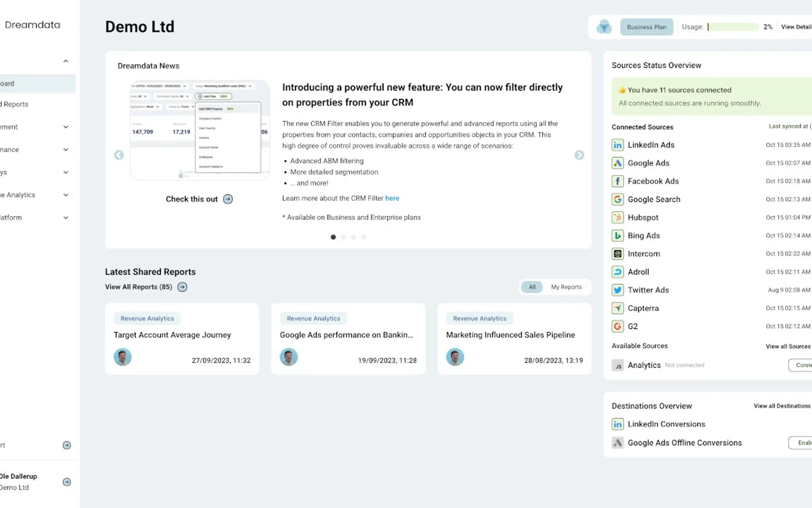The image size is (812, 508).
Task: Click the usage progress bar
Action: pos(733,27)
